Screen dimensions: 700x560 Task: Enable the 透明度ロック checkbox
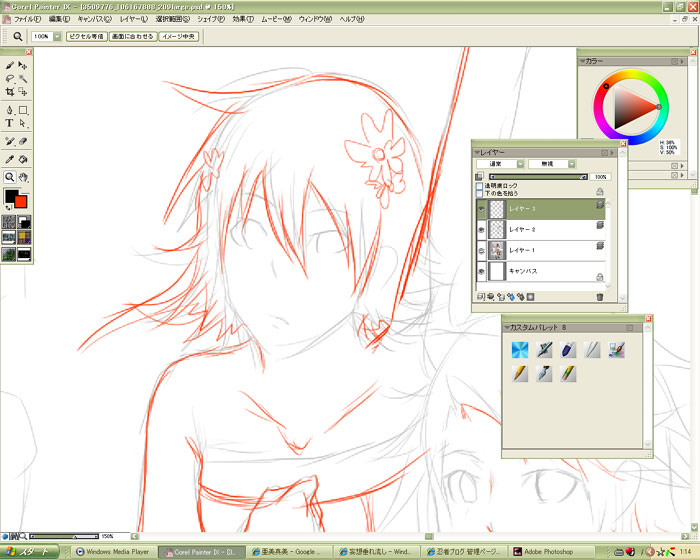(479, 186)
